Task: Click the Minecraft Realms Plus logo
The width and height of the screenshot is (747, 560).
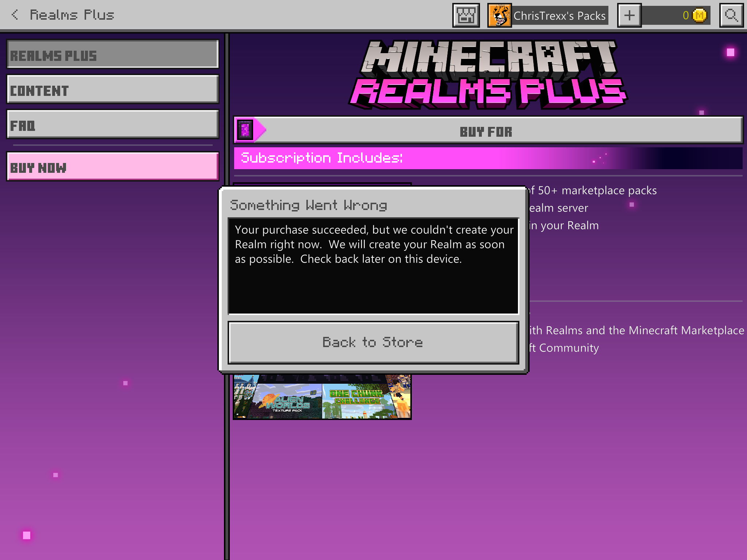Action: (488, 75)
